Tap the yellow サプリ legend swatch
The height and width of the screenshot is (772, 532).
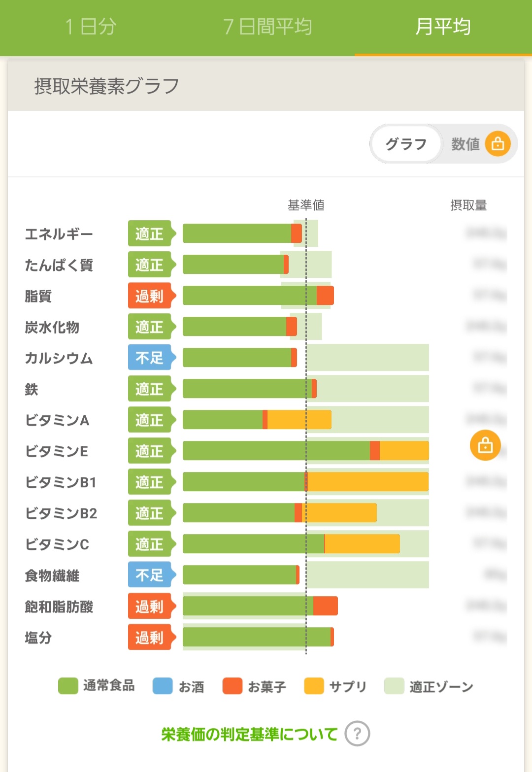coord(314,686)
